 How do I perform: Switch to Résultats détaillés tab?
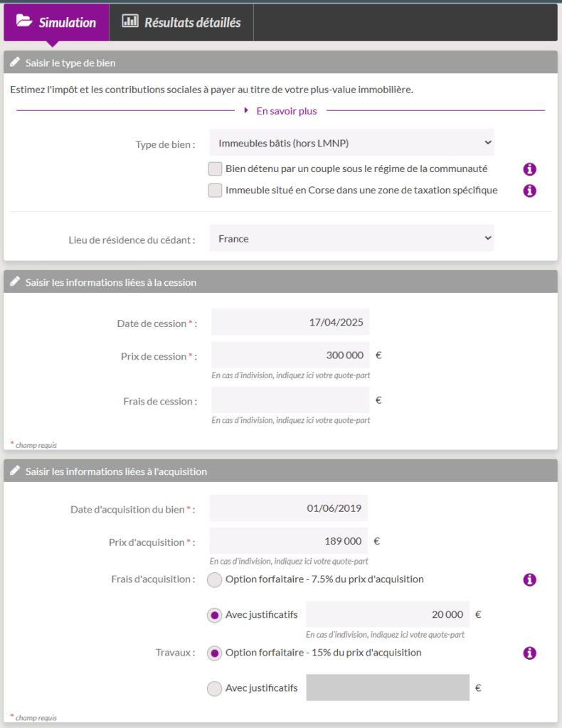(182, 22)
